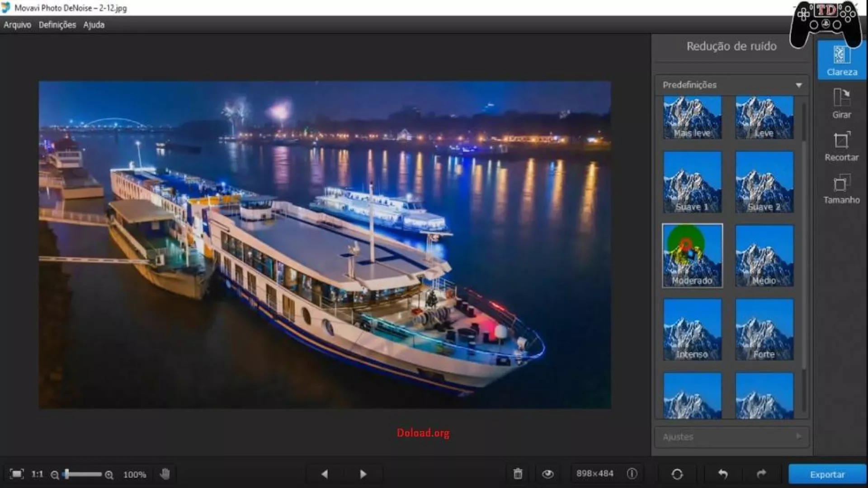Select the Girar rotate tool
Screen dimensions: 868x488
click(x=841, y=103)
